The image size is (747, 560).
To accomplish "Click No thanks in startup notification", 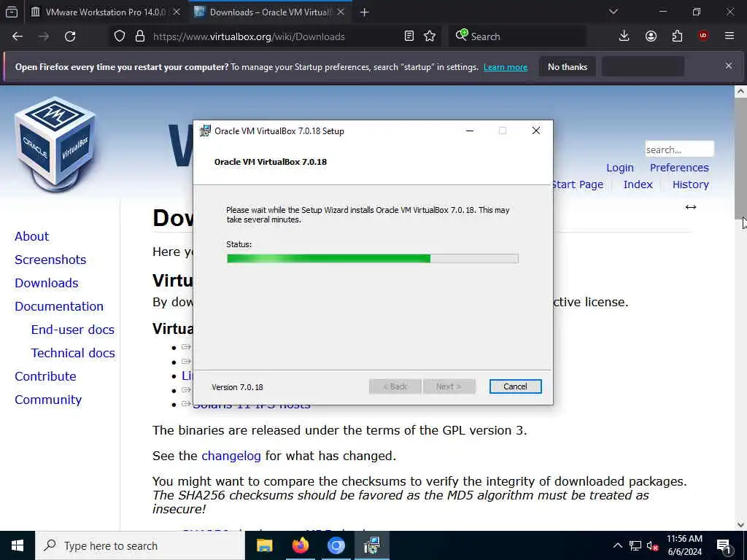I will coord(568,67).
